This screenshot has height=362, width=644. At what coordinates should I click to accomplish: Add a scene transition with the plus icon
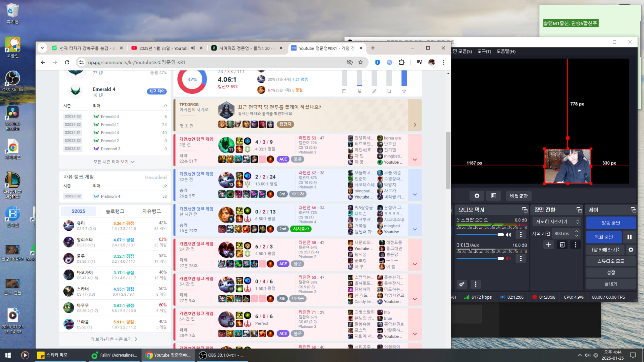pos(548,245)
